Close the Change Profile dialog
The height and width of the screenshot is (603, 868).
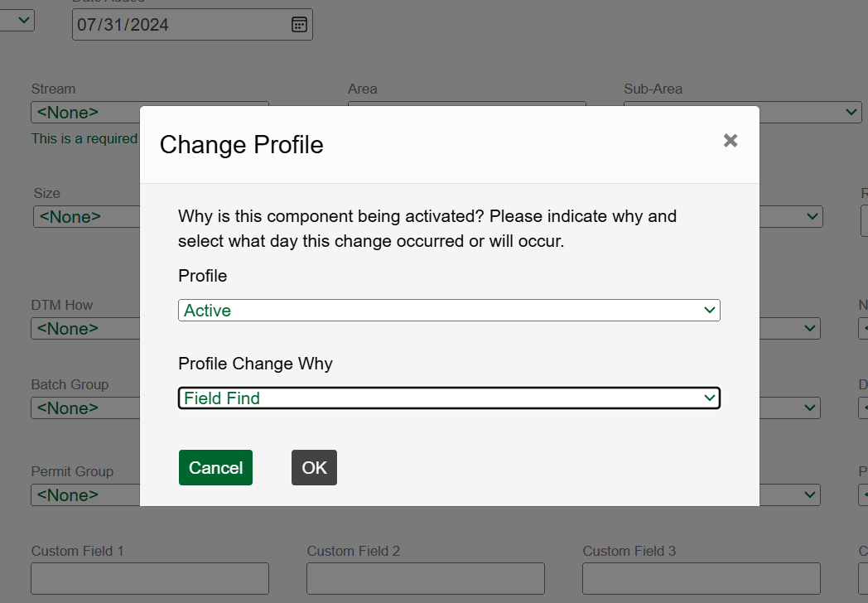731,141
